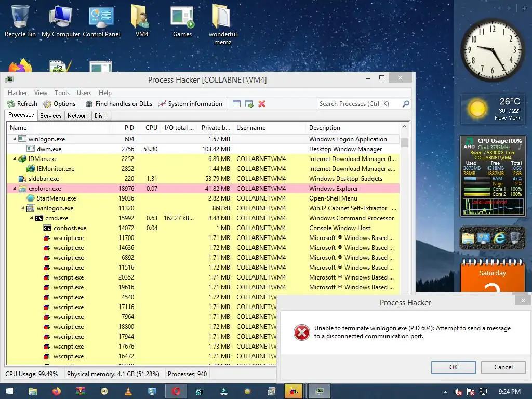Open the Users menu
The height and width of the screenshot is (399, 532).
[x=84, y=92]
